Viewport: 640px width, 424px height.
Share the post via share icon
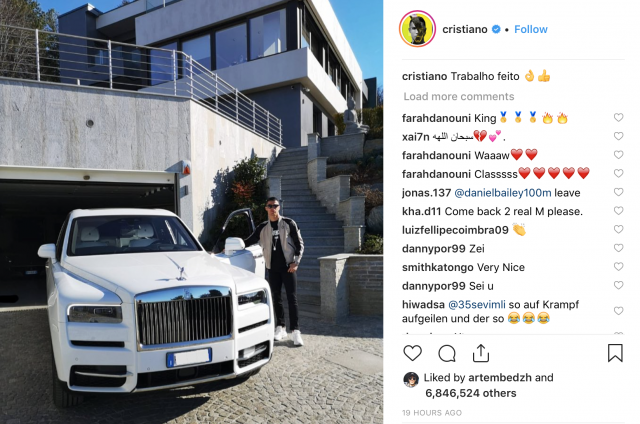click(x=481, y=353)
